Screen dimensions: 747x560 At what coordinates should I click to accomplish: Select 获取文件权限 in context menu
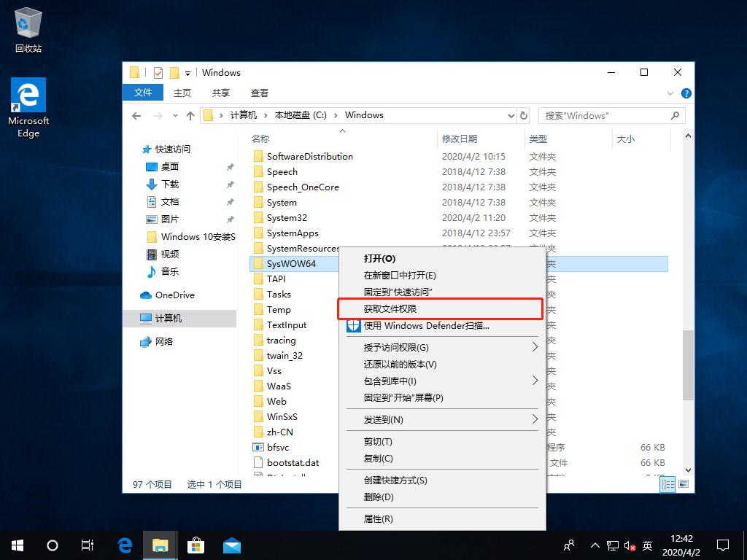click(x=440, y=309)
